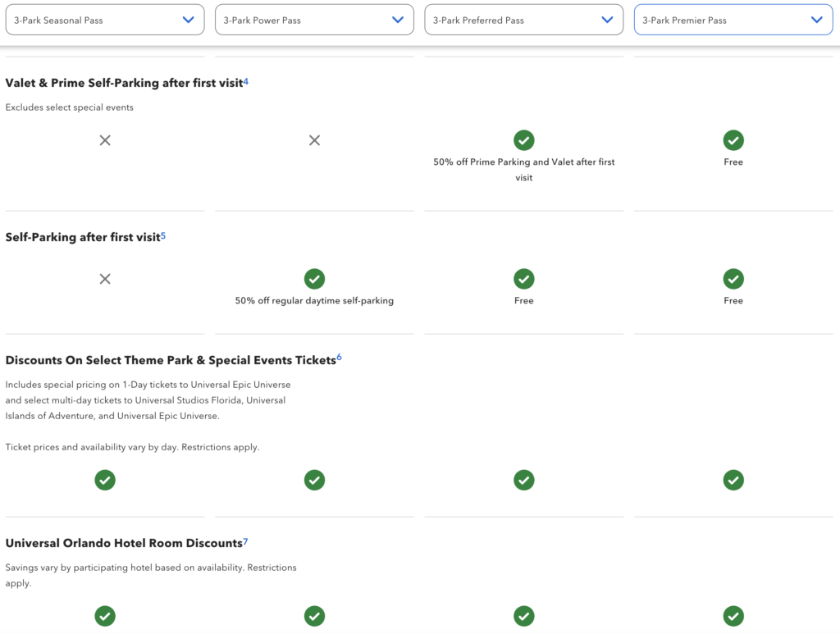
Task: Open the 3-Park Premier Pass dropdown
Action: point(733,19)
